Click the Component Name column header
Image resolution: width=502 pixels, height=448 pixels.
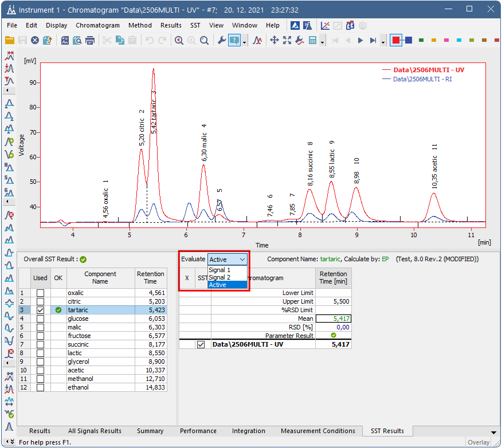point(100,278)
